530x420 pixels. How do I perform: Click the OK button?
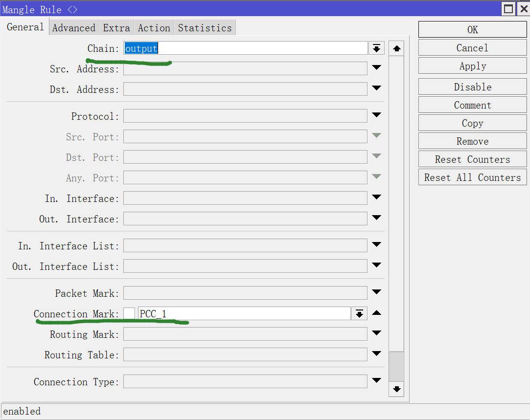(x=472, y=30)
